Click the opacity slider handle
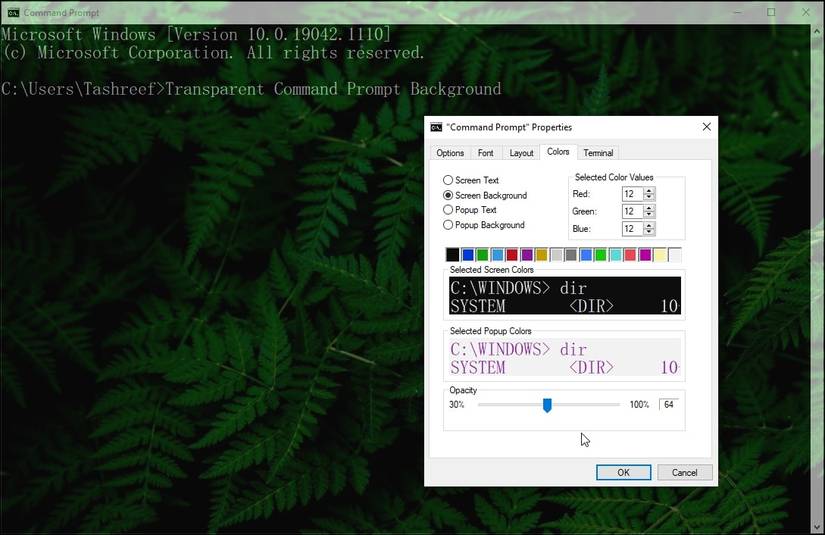 pyautogui.click(x=547, y=405)
